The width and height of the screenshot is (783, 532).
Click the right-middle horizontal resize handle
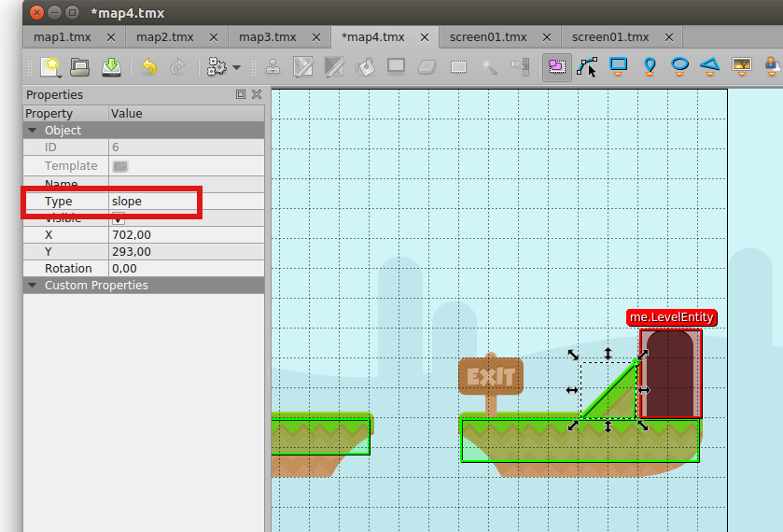(x=644, y=390)
